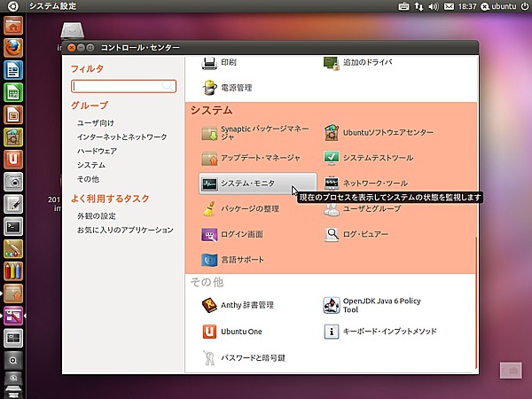The height and width of the screenshot is (399, 532).
Task: Launch System Monitor (システム・モニタ) icon
Action: pyautogui.click(x=209, y=184)
